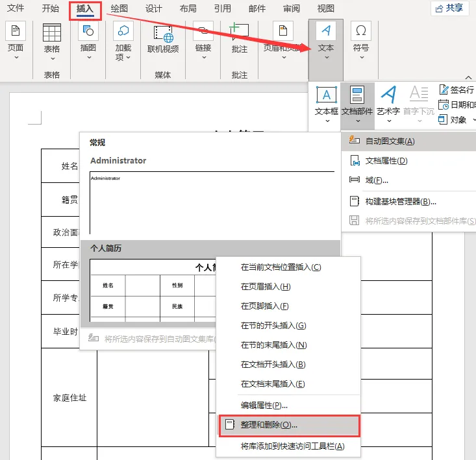476x460 pixels.
Task: Insert an 对象 object
Action: click(453, 119)
